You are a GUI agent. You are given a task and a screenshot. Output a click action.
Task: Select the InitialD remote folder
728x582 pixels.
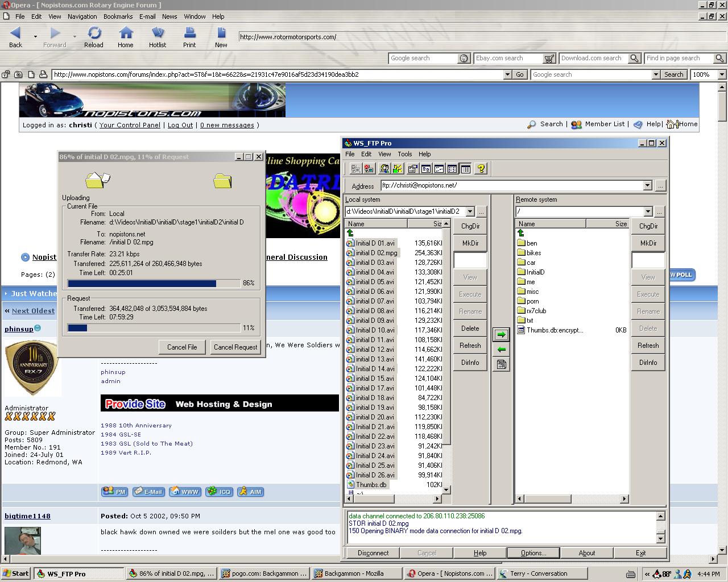point(535,272)
